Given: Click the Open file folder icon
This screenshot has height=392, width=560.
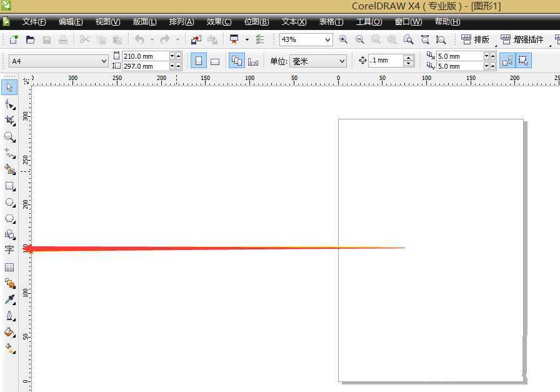Looking at the screenshot, I should (30, 39).
